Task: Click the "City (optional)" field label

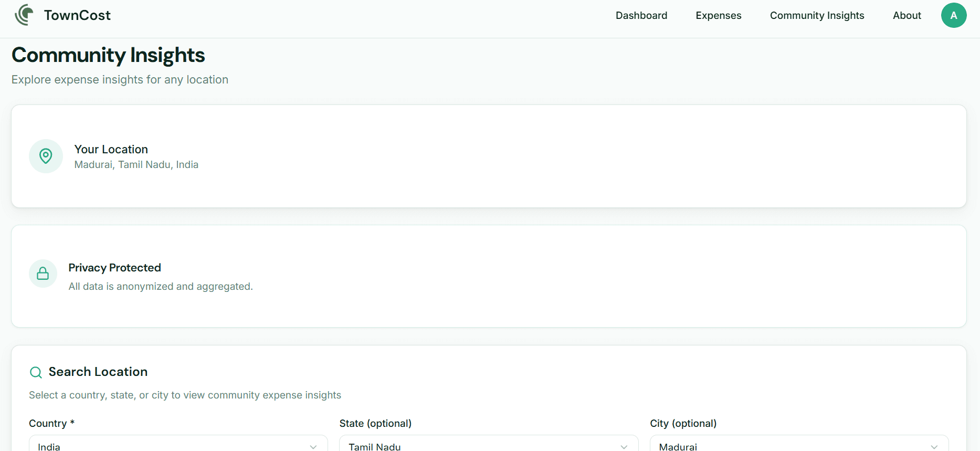Action: tap(683, 423)
